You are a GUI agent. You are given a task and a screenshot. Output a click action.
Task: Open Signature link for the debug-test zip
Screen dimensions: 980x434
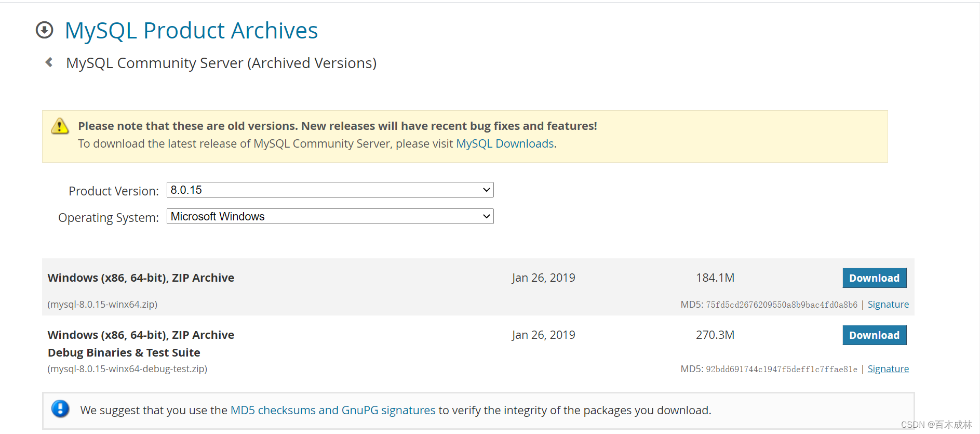coord(888,369)
